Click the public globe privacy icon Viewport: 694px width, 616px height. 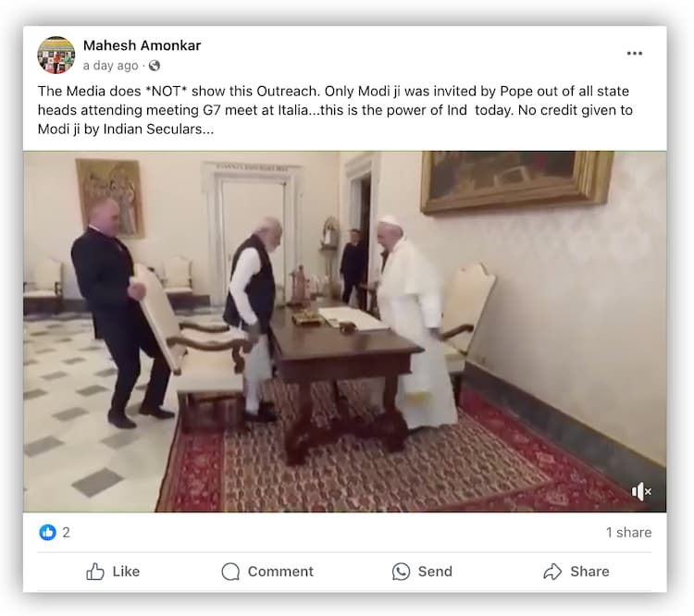(x=155, y=66)
